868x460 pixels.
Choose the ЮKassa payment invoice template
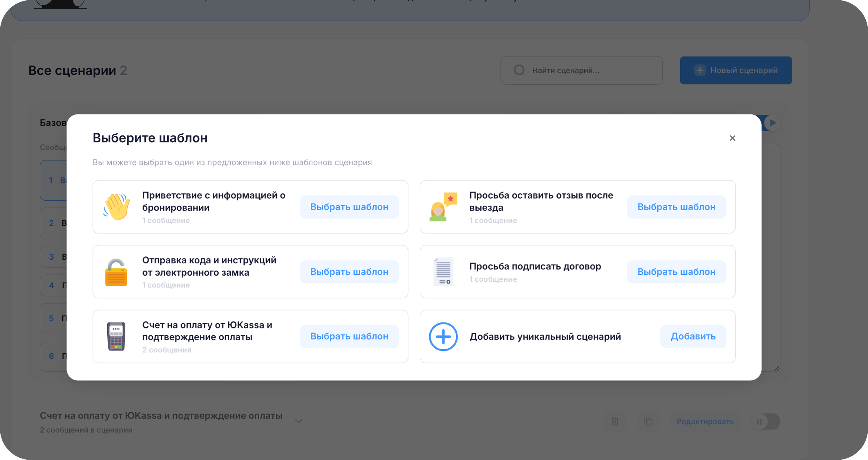click(349, 337)
